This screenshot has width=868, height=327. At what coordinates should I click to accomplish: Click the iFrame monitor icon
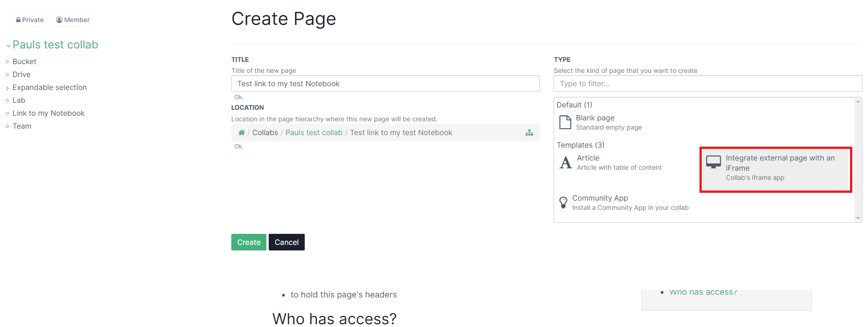[713, 162]
